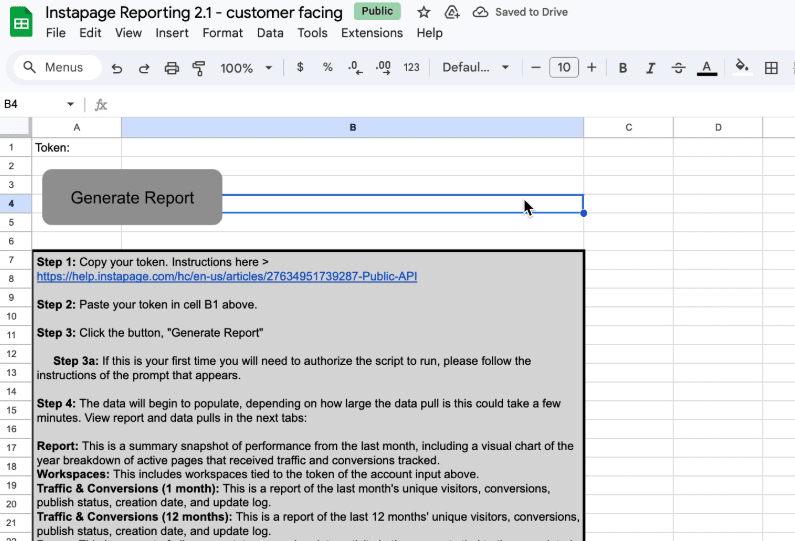Format as percent
The width and height of the screenshot is (795, 541).
click(x=328, y=67)
